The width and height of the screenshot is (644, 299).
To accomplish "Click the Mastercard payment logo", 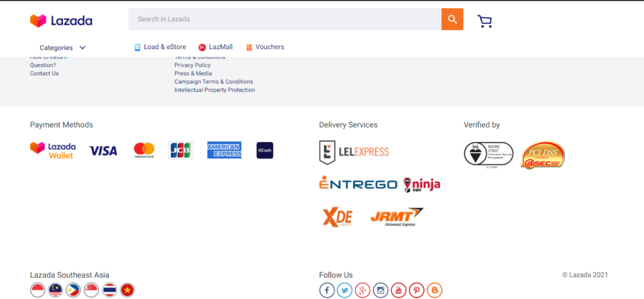I will tap(144, 151).
